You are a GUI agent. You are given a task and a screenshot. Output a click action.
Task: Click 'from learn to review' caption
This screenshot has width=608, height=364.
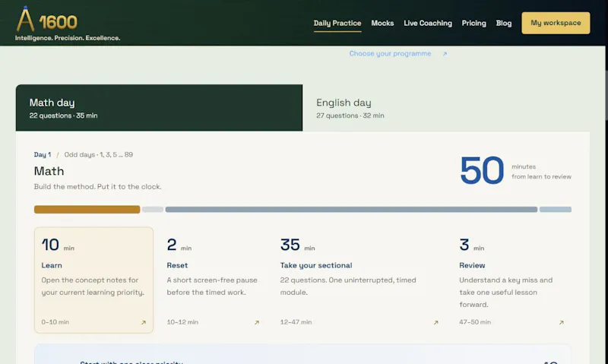[541, 177]
